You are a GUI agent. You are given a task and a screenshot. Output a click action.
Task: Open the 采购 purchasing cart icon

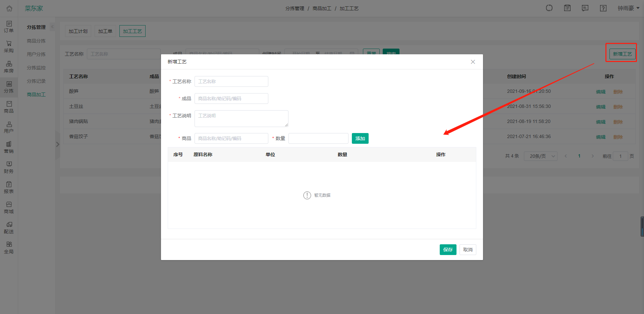coord(9,47)
